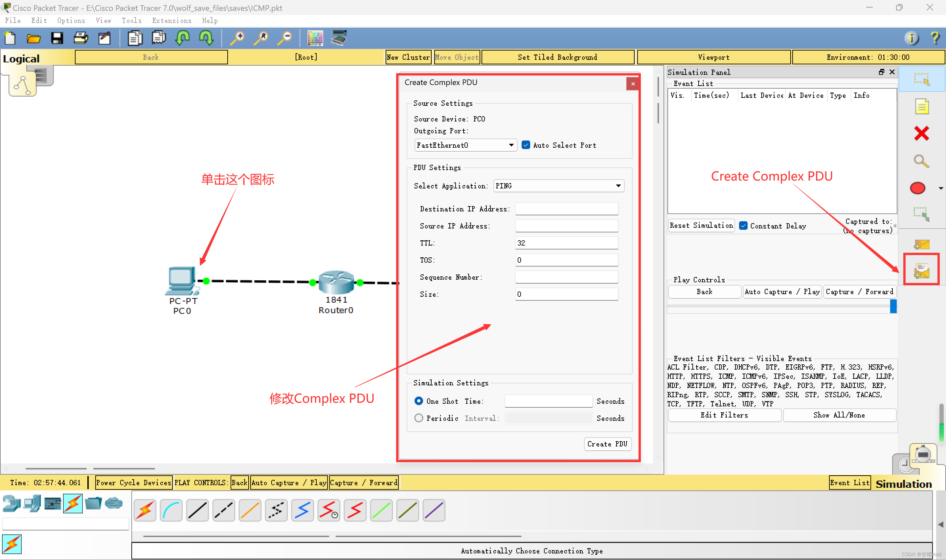This screenshot has width=946, height=560.
Task: Click the Print toolbar icon
Action: (x=81, y=38)
